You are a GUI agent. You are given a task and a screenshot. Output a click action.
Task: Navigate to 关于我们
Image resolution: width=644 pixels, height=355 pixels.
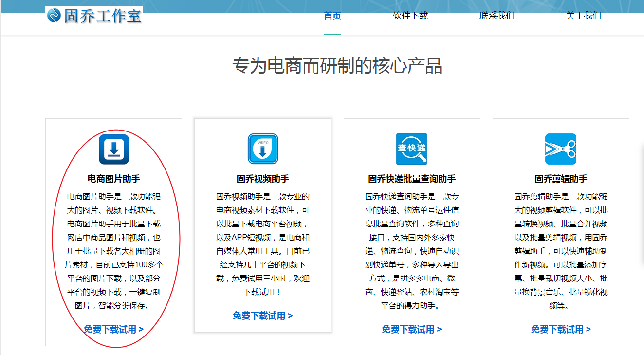click(x=583, y=16)
